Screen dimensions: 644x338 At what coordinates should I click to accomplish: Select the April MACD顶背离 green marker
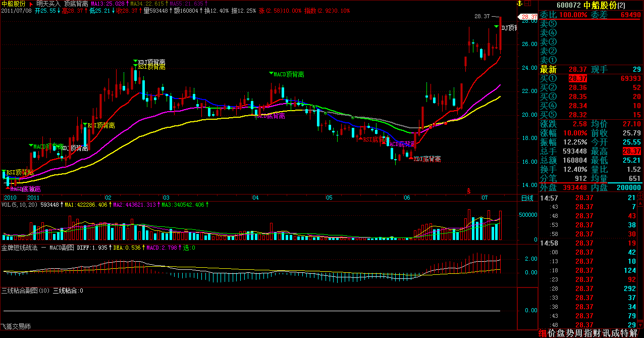271,74
